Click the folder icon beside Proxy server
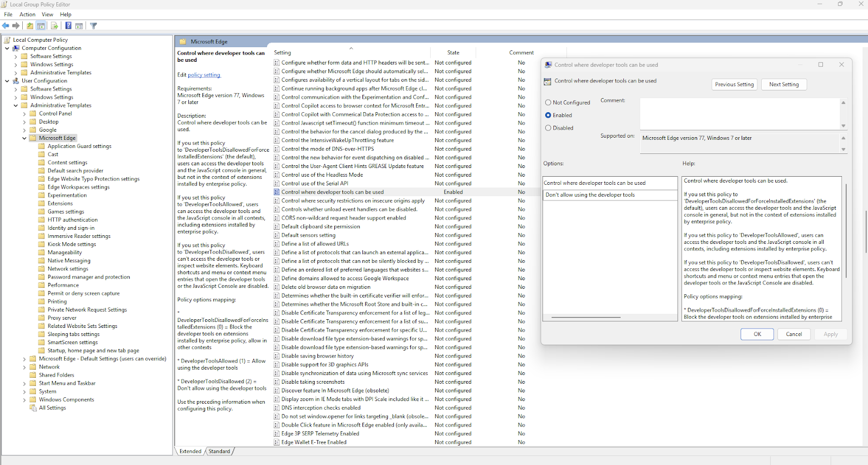Screen dimensions: 868x465 coord(42,318)
